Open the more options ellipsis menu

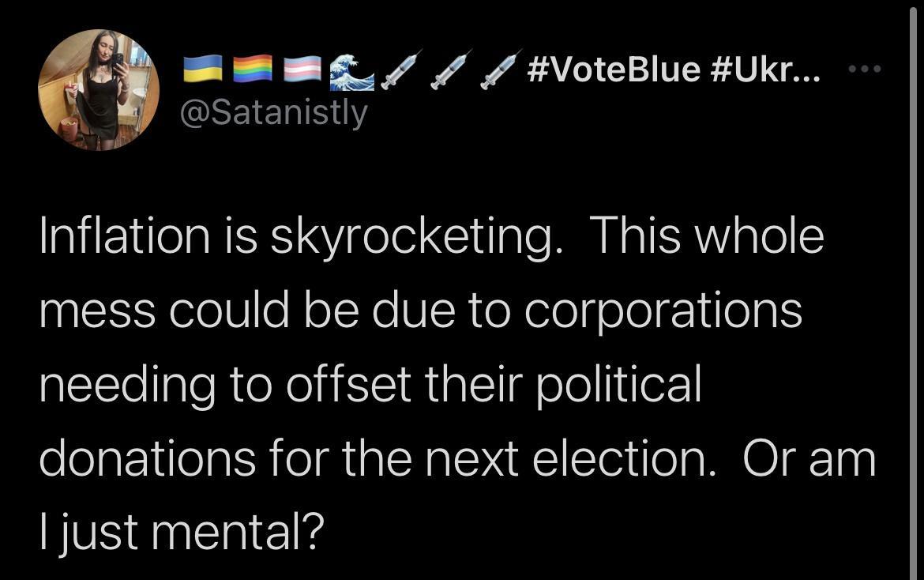click(864, 69)
